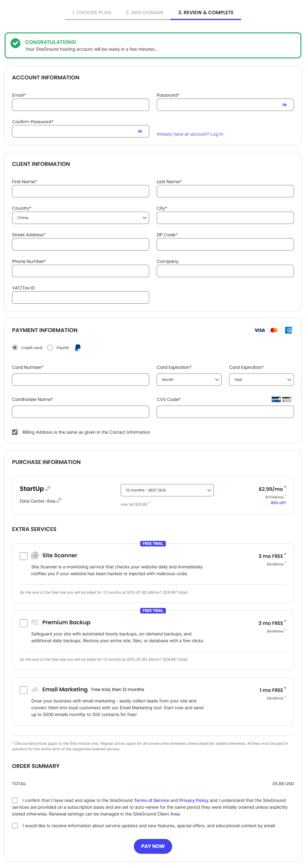Open the 12 months billing period dropdown
Screen dimensions: 306x868
(x=167, y=490)
